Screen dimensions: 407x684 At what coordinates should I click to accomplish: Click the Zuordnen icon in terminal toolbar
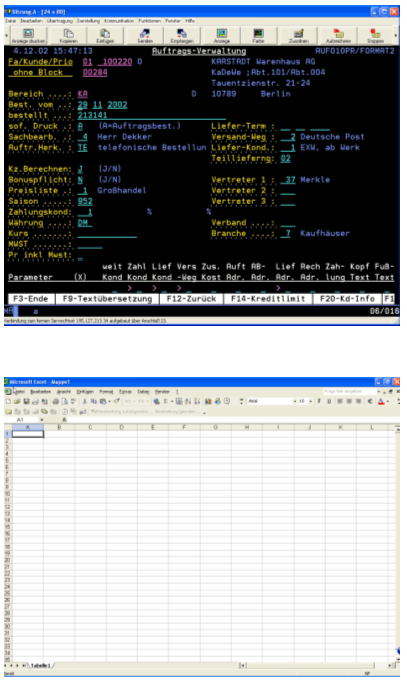(298, 35)
